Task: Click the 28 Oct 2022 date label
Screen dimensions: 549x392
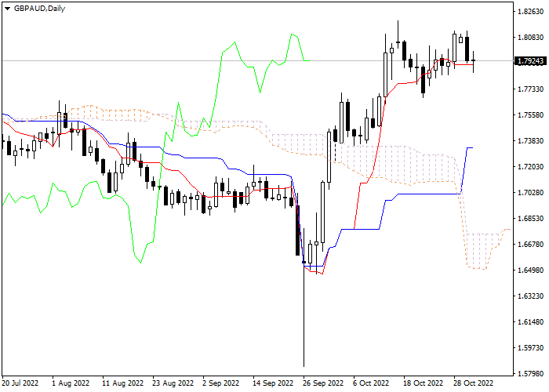Action: [474, 383]
